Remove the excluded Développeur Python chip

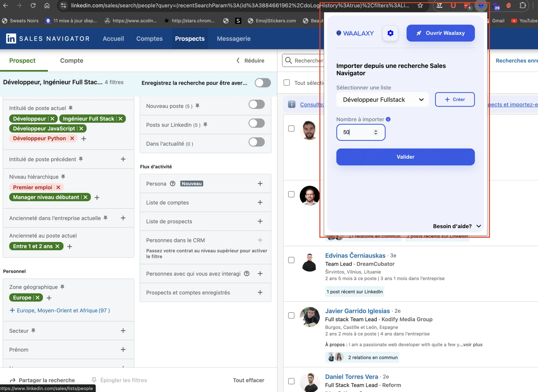pos(72,138)
